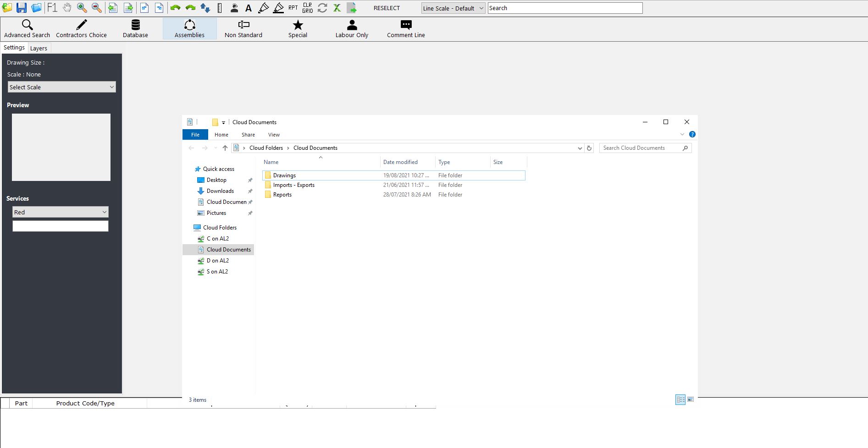Select the Reports folder
Screen dimensions: 868x448
click(x=282, y=195)
